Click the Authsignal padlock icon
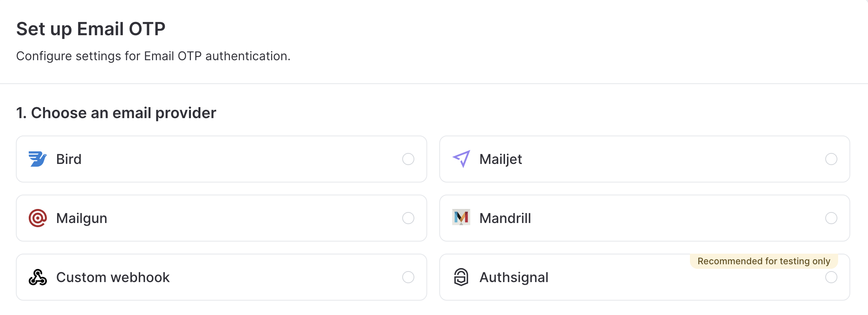868x315 pixels. pos(461,277)
